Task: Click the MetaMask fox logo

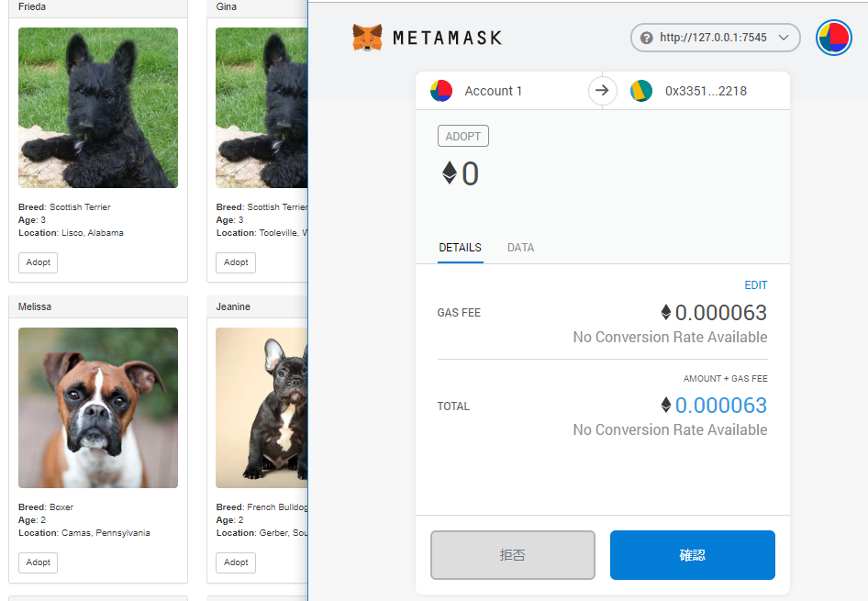Action: (x=367, y=38)
